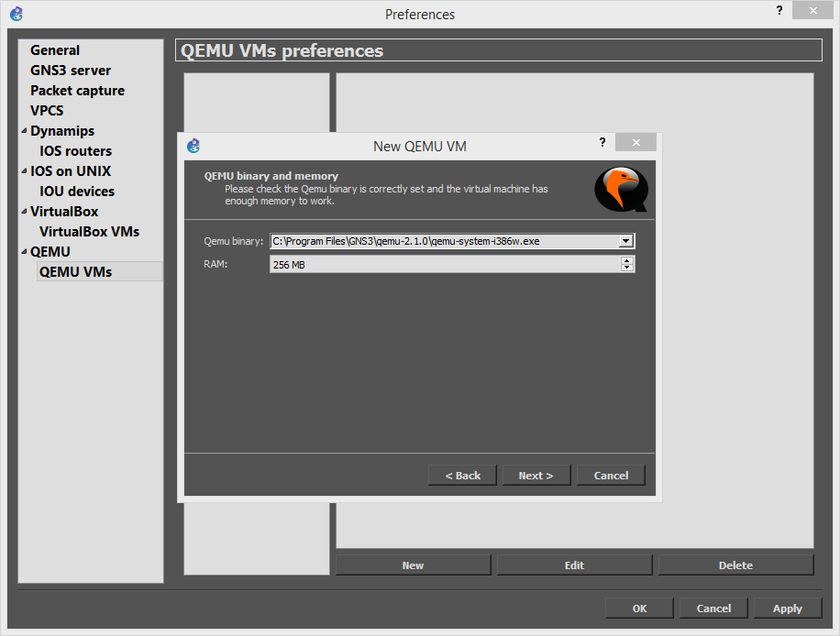This screenshot has height=636, width=840.
Task: Go to the next wizard step
Action: click(536, 476)
